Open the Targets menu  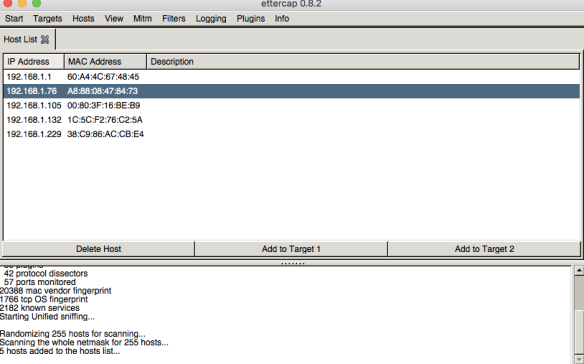(47, 19)
